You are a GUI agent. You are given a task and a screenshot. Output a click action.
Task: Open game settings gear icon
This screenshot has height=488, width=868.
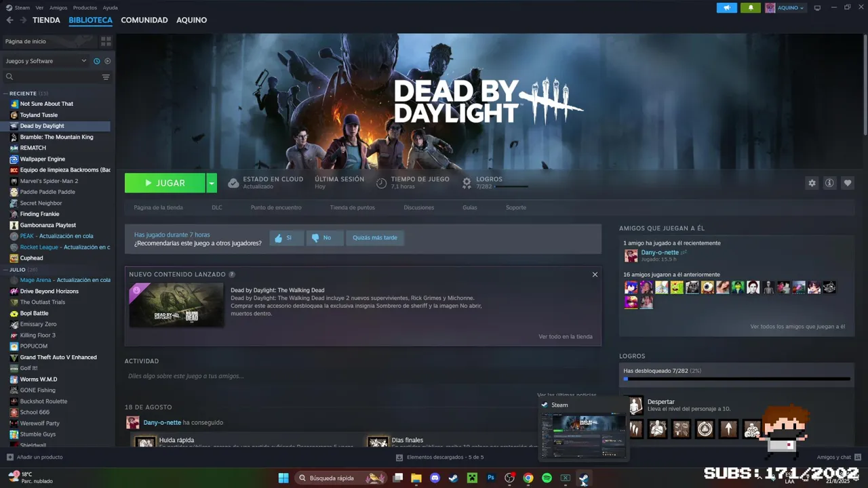click(812, 183)
